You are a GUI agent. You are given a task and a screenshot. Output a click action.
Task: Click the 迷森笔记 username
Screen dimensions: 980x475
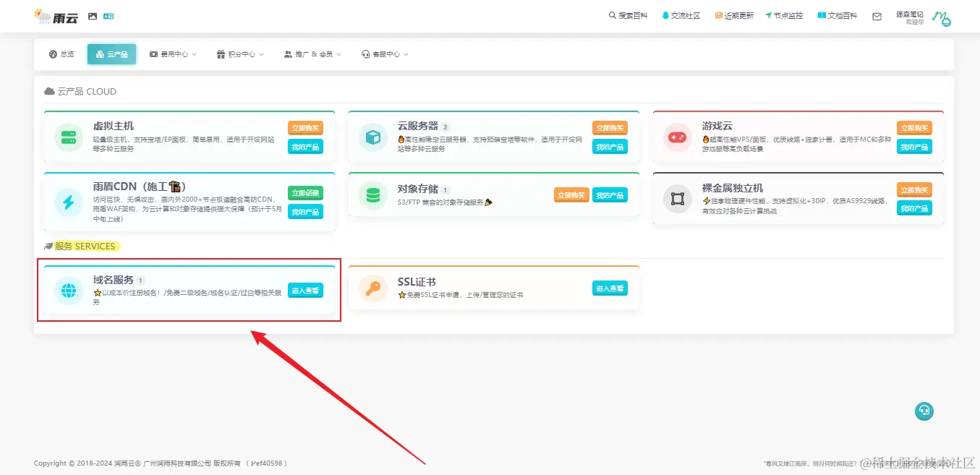tap(910, 14)
